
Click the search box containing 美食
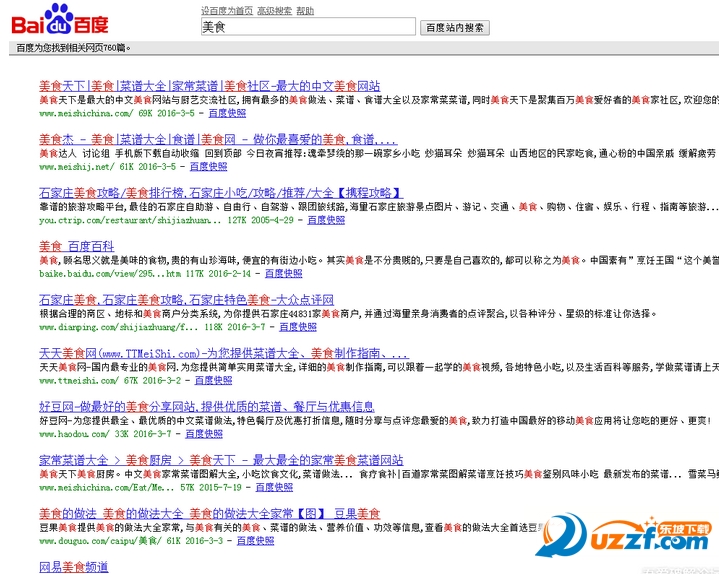[308, 27]
